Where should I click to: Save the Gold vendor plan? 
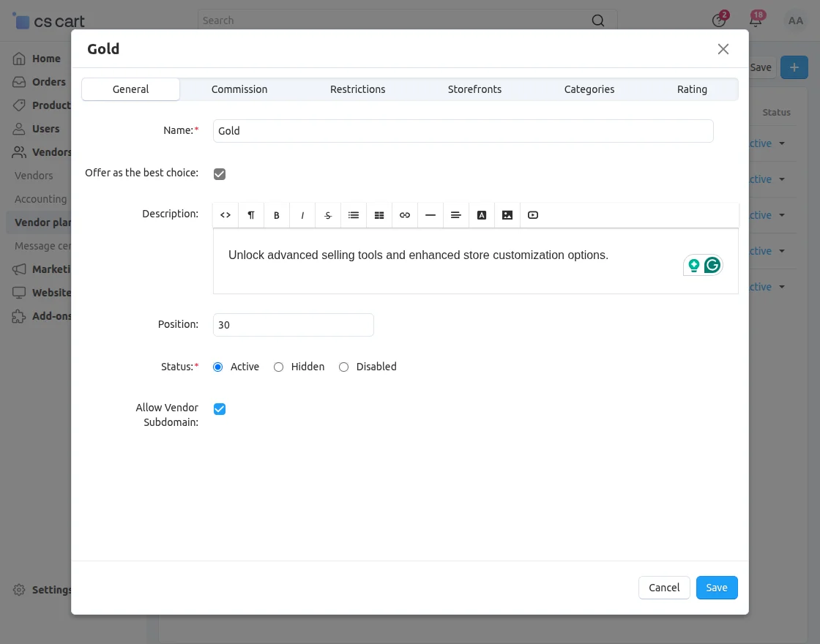[x=716, y=587]
